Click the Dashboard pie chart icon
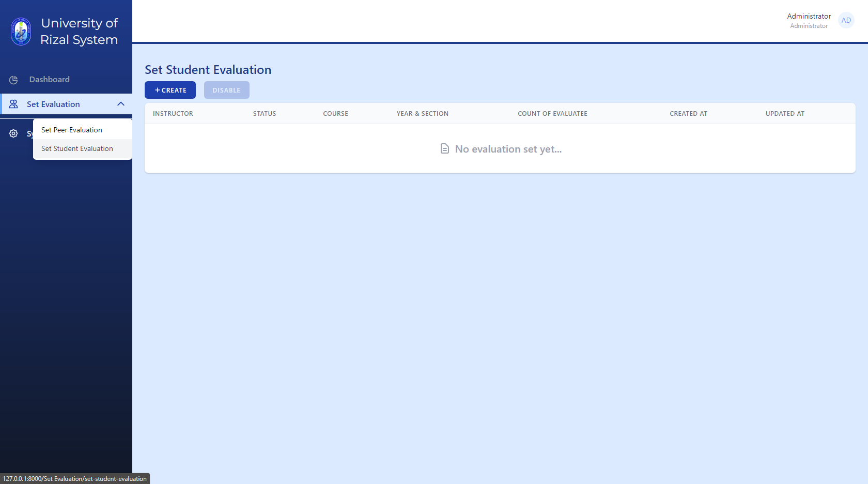 click(x=13, y=80)
